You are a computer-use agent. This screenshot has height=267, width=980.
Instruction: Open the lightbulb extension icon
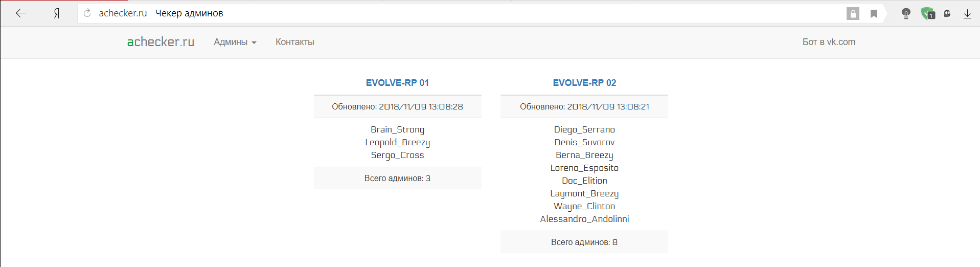click(906, 14)
